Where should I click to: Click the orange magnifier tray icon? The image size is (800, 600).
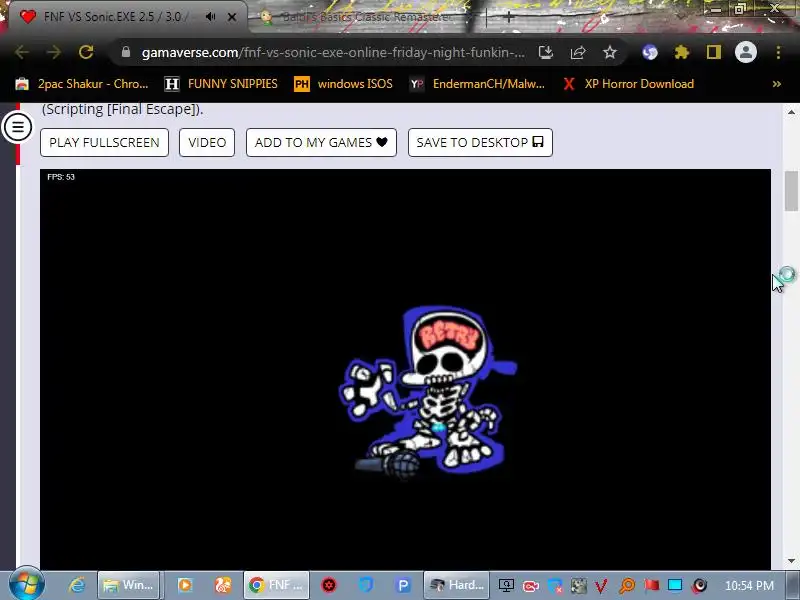click(627, 585)
